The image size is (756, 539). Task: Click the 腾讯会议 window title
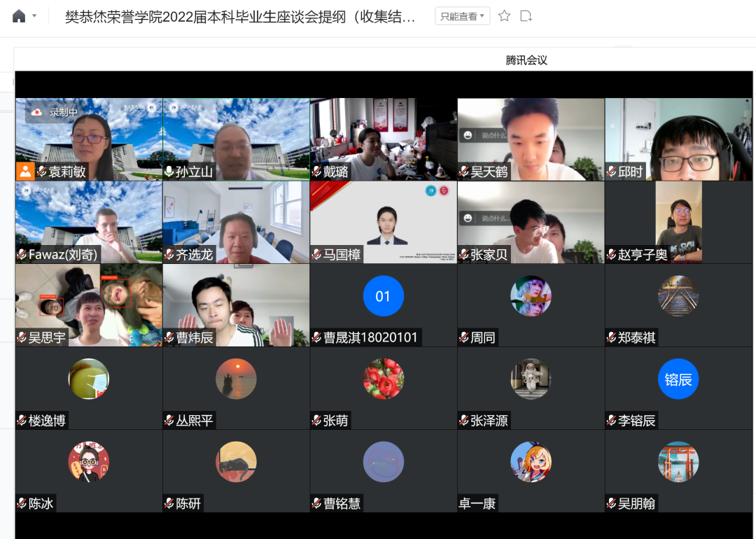coord(526,60)
